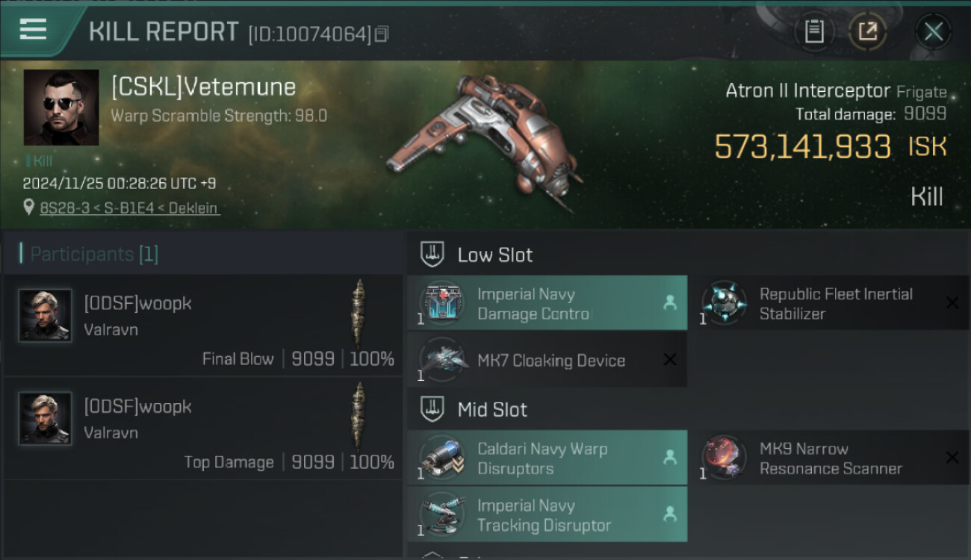The image size is (971, 560).
Task: Click the clipboard report icon
Action: pos(814,32)
